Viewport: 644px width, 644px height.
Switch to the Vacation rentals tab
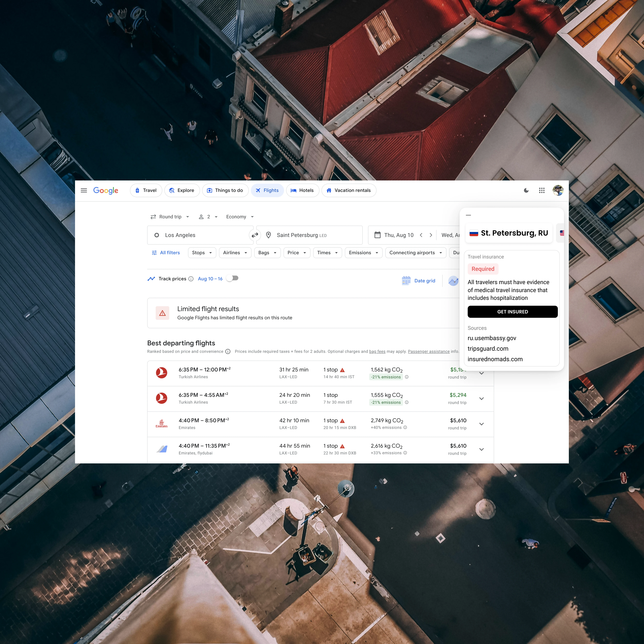pos(349,190)
